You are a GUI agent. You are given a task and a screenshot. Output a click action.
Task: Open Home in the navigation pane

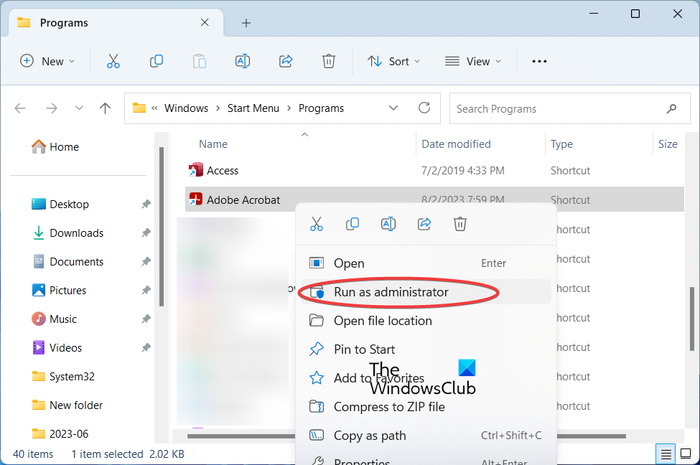[x=55, y=147]
